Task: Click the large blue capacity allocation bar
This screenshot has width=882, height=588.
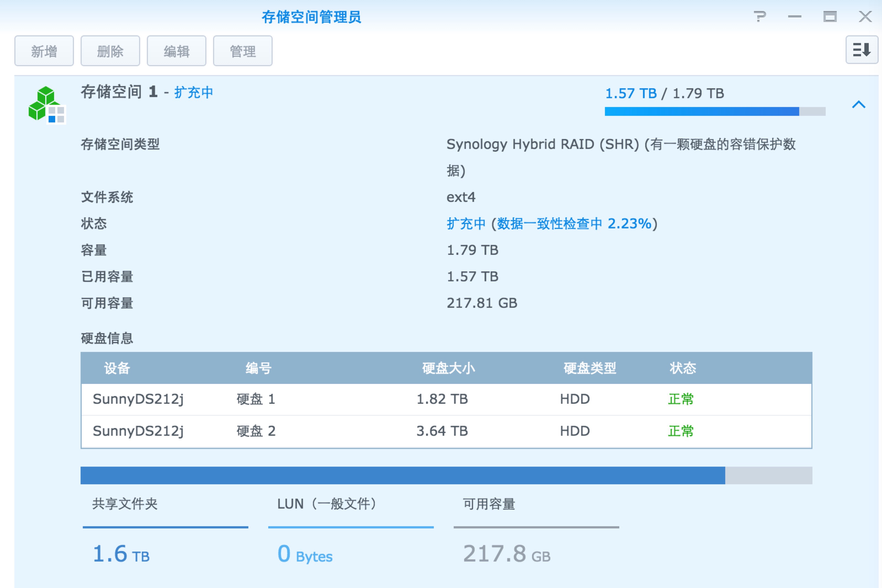Action: (447, 475)
